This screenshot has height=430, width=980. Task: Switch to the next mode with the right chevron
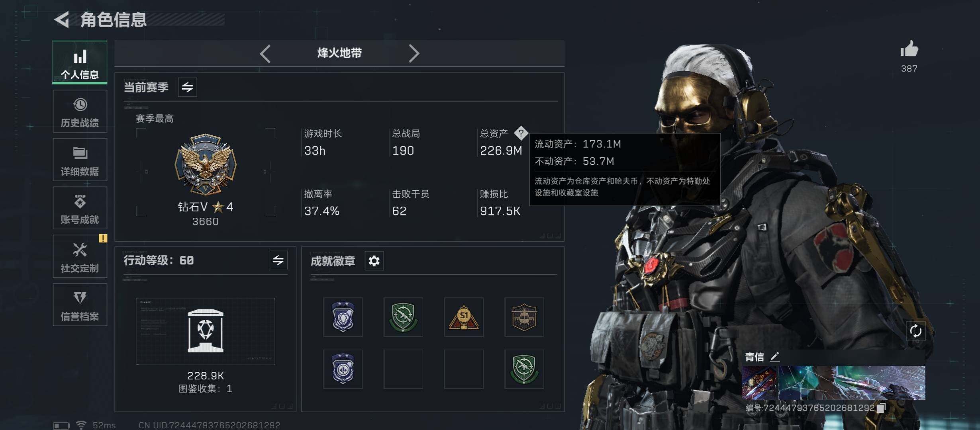click(x=414, y=53)
